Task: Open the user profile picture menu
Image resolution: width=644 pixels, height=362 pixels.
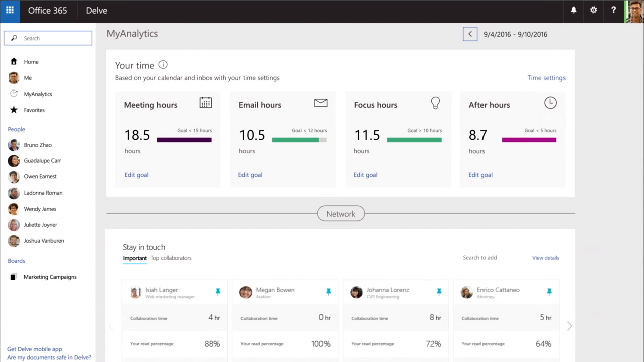Action: pyautogui.click(x=634, y=11)
